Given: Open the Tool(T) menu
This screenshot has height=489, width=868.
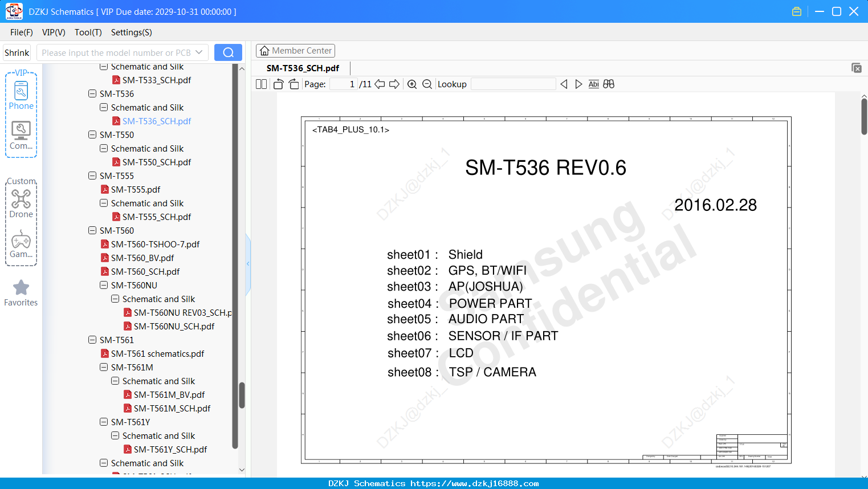Looking at the screenshot, I should click(x=88, y=32).
